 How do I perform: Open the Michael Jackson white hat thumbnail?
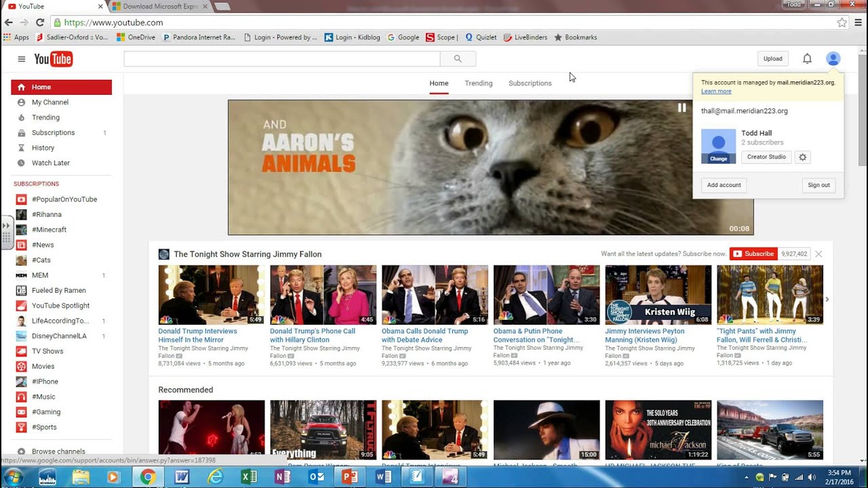tap(547, 430)
